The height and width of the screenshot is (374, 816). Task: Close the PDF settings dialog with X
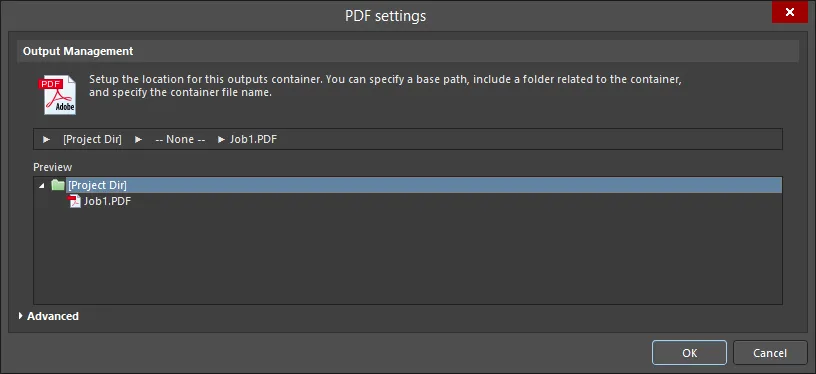tap(789, 12)
